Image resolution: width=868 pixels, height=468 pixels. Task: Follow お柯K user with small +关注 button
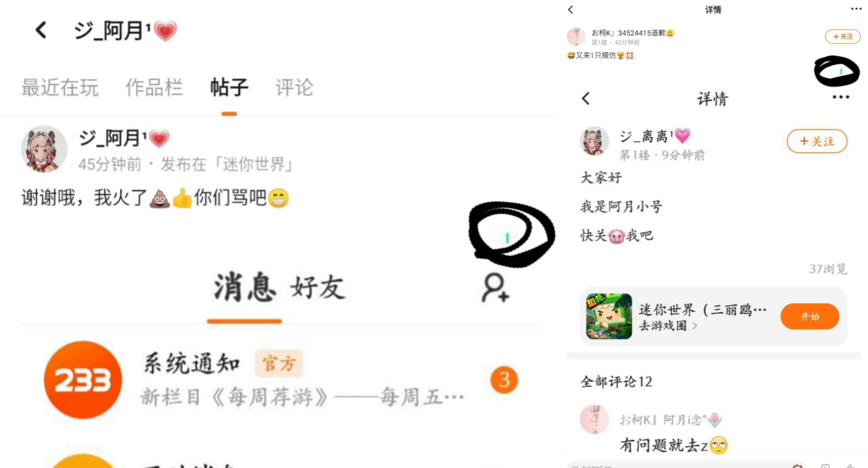[843, 37]
